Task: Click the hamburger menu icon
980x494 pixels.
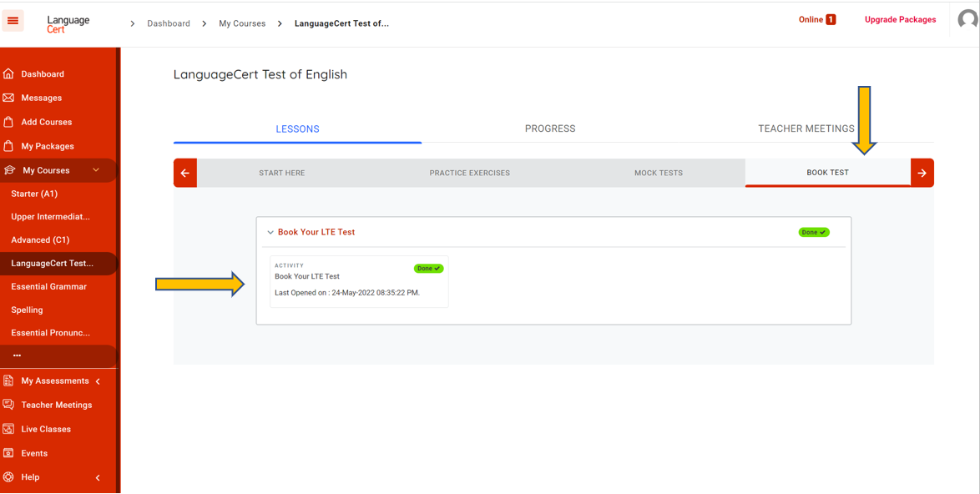Action: [x=13, y=21]
